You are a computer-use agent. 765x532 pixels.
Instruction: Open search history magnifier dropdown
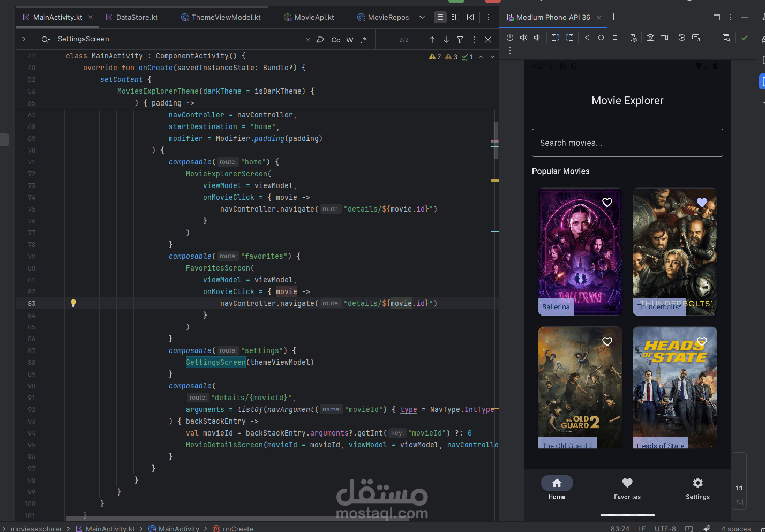[x=46, y=39]
